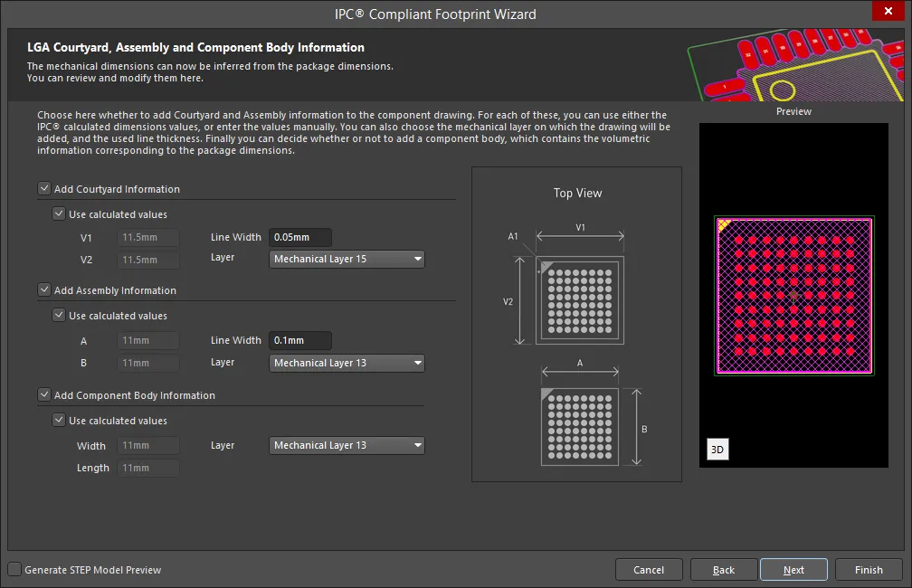912x588 pixels.
Task: Open courtyard layer dropdown Mechanical Layer 15
Action: tap(347, 259)
